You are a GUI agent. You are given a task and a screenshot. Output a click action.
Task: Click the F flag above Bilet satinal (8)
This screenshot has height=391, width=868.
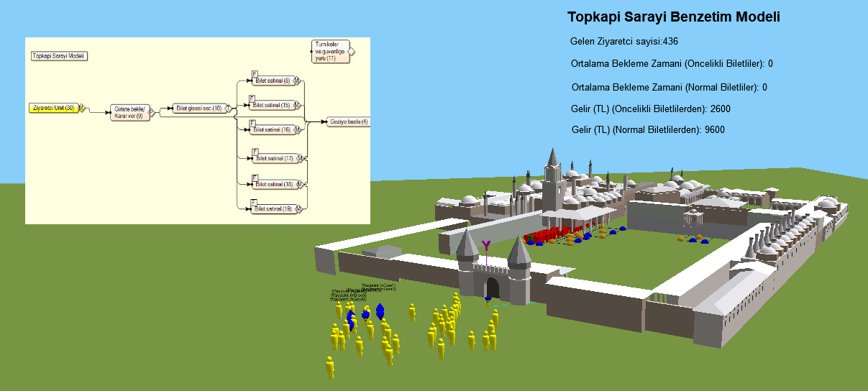(x=255, y=74)
